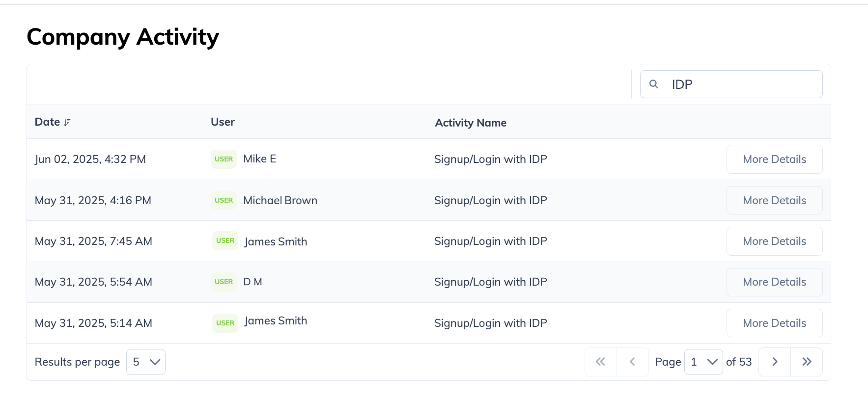Screen dimensions: 868x400
Task: Click More Details for Mike E's login activity
Action: click(x=774, y=159)
